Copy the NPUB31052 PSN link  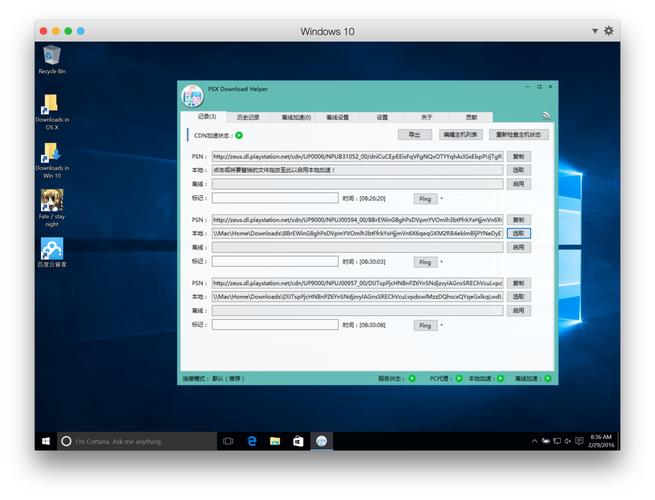pyautogui.click(x=518, y=157)
